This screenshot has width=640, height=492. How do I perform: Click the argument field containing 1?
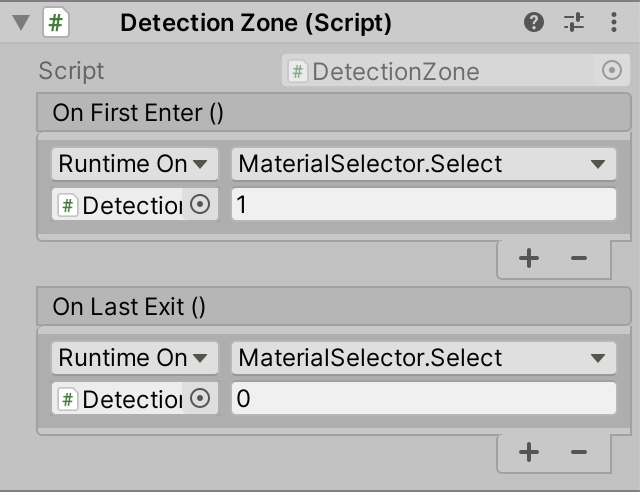pyautogui.click(x=423, y=205)
